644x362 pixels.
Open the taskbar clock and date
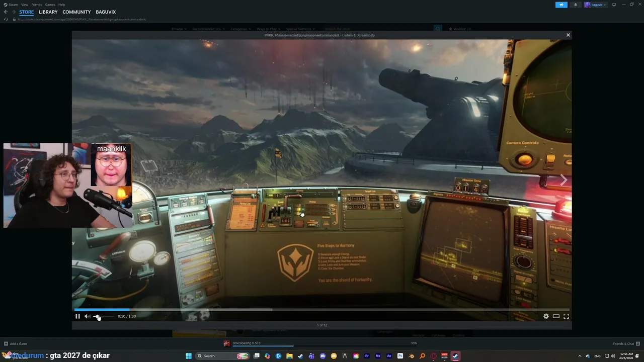(x=626, y=356)
